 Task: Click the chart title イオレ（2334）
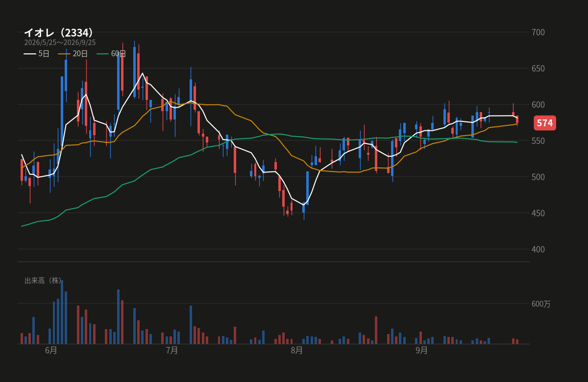click(58, 33)
